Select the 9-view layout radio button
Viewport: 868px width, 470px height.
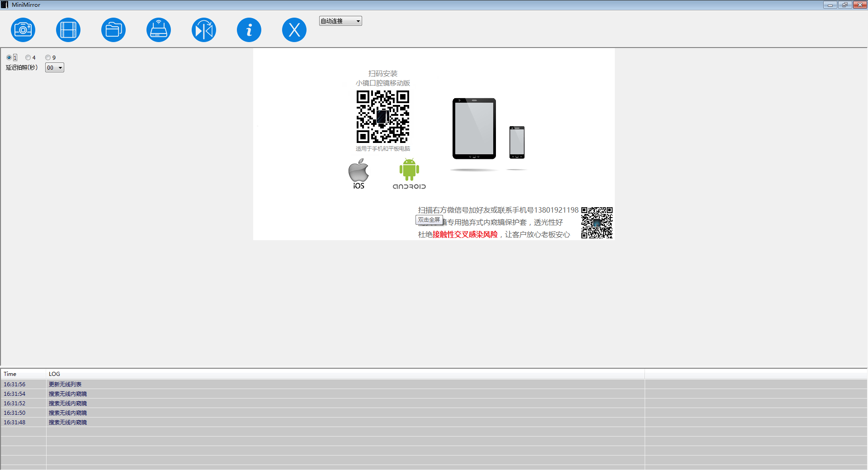coord(48,57)
